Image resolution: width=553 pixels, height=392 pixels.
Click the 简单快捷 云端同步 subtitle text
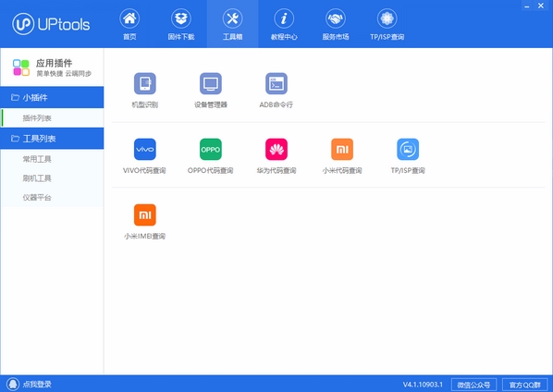(64, 73)
